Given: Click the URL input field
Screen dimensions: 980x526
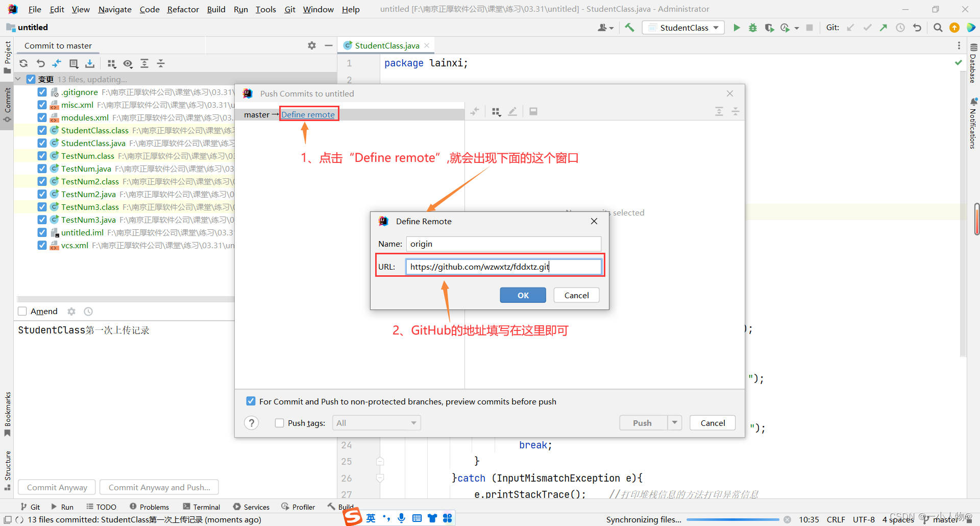Looking at the screenshot, I should tap(503, 267).
